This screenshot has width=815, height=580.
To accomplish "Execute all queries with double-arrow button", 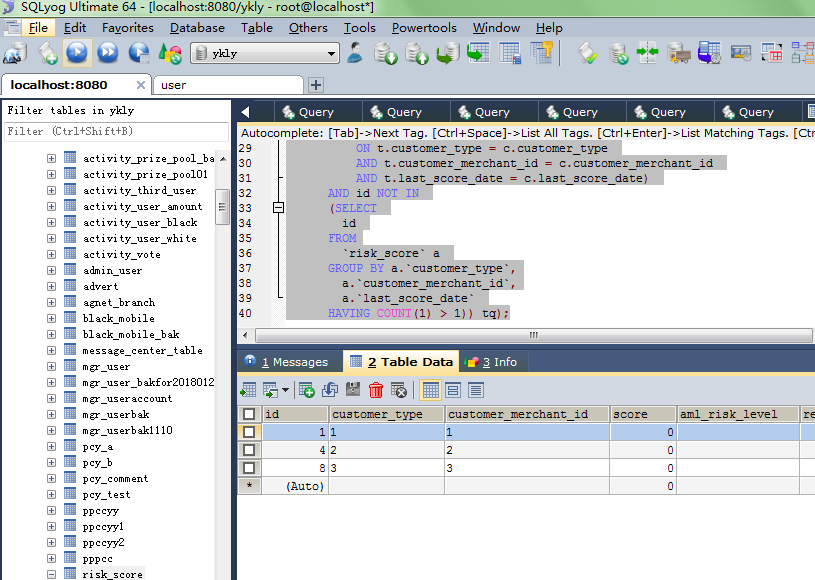I will pos(108,52).
